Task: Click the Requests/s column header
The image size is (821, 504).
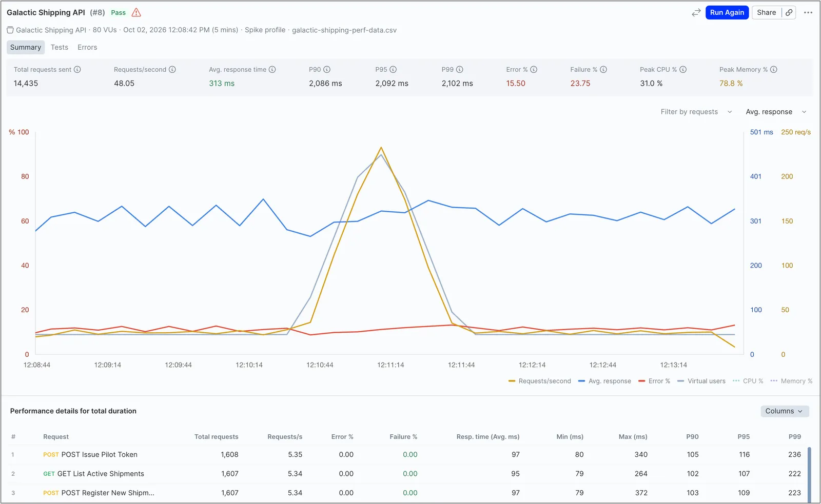Action: coord(285,437)
